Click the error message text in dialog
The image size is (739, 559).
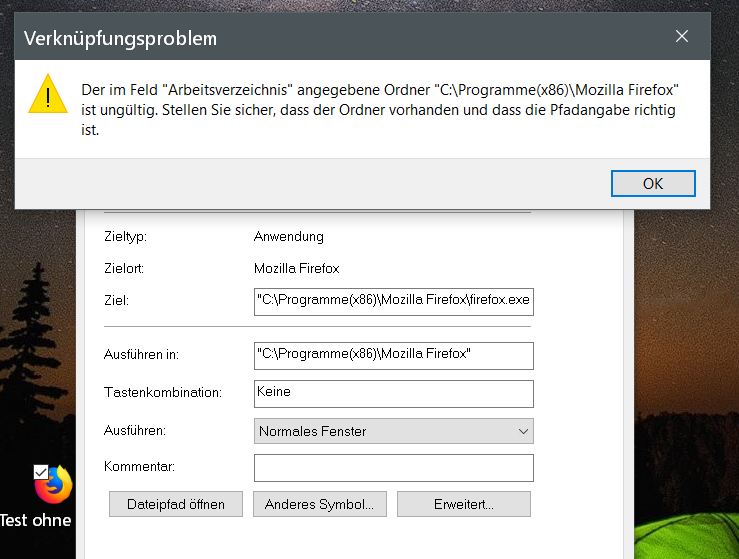pyautogui.click(x=379, y=110)
